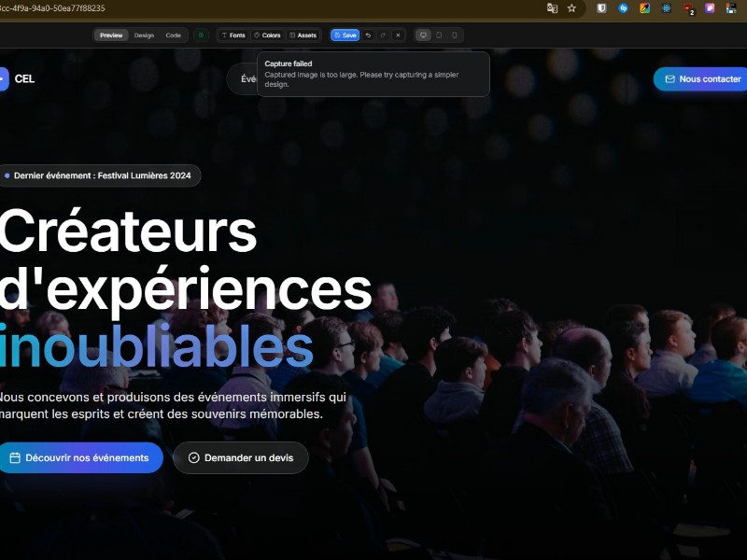This screenshot has width=747, height=560.
Task: Click Découvrir nos événements button
Action: coord(80,457)
